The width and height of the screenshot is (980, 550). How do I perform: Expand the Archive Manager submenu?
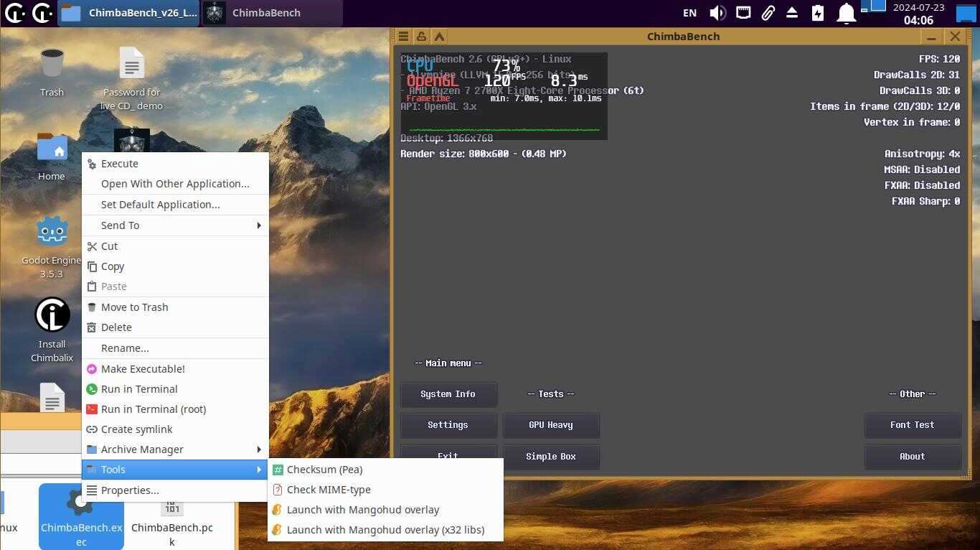[175, 449]
